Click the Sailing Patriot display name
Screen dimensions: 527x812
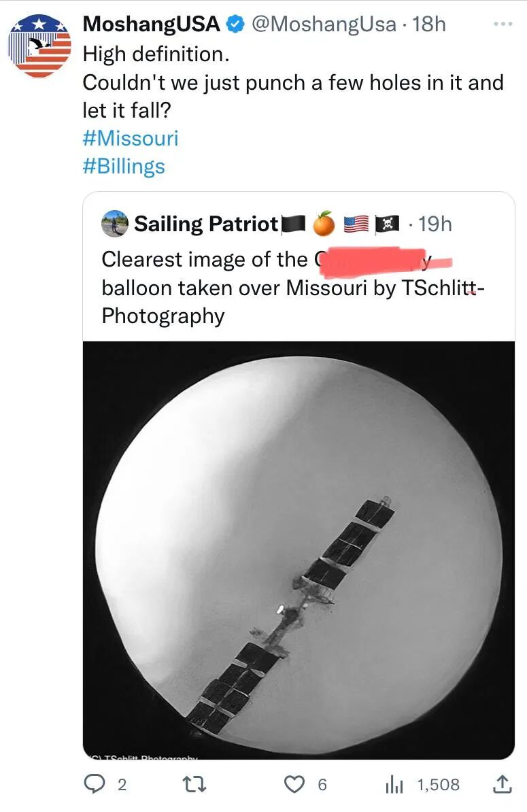pyautogui.click(x=206, y=224)
